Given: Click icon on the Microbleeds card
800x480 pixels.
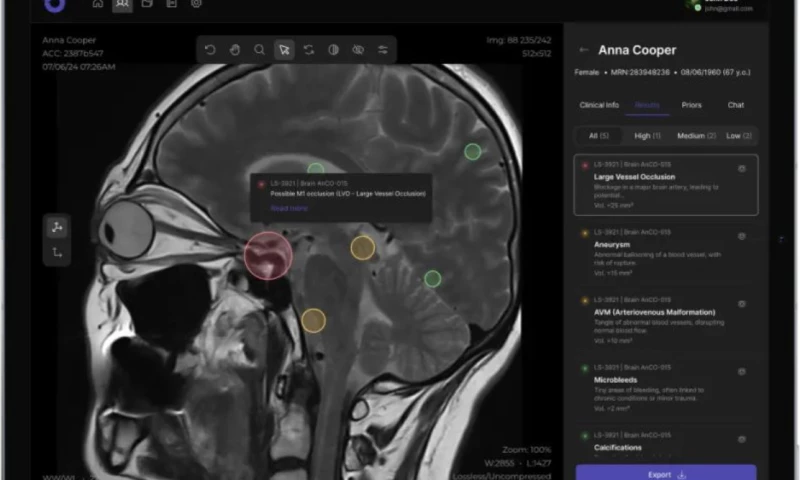Looking at the screenshot, I should (742, 372).
